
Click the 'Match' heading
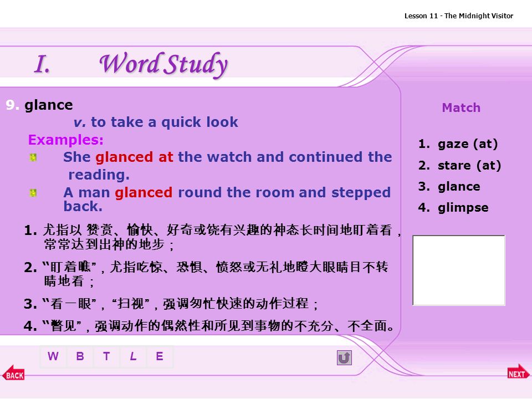461,108
